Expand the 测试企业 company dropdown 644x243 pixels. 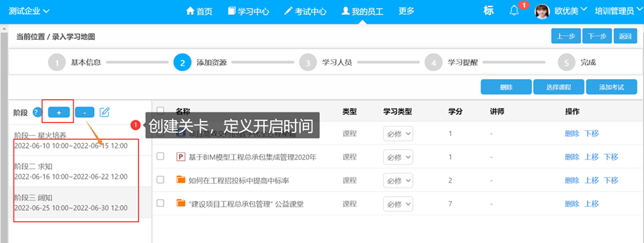click(x=29, y=11)
